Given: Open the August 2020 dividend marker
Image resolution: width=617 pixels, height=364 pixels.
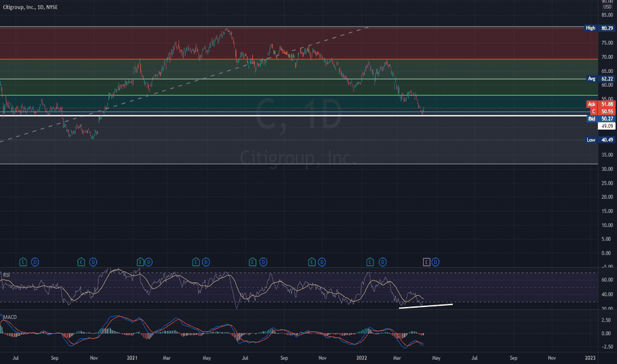Looking at the screenshot, I should pos(35,262).
